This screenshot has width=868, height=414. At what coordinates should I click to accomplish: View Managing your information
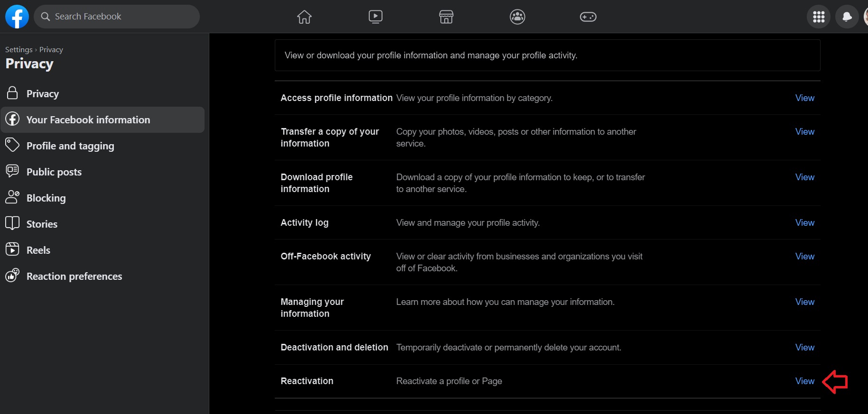coord(805,302)
